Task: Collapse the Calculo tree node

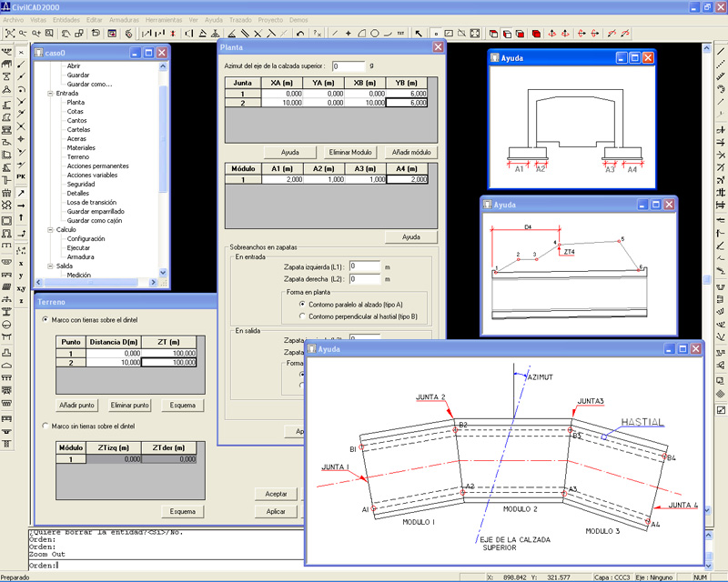Action: point(50,229)
